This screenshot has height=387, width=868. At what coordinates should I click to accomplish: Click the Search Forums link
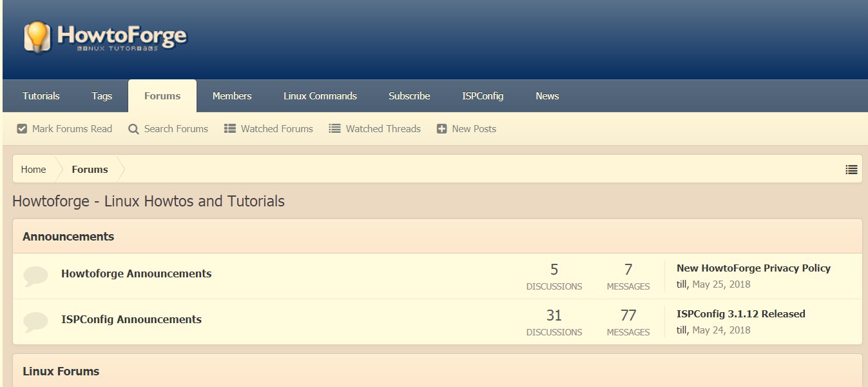pos(176,129)
